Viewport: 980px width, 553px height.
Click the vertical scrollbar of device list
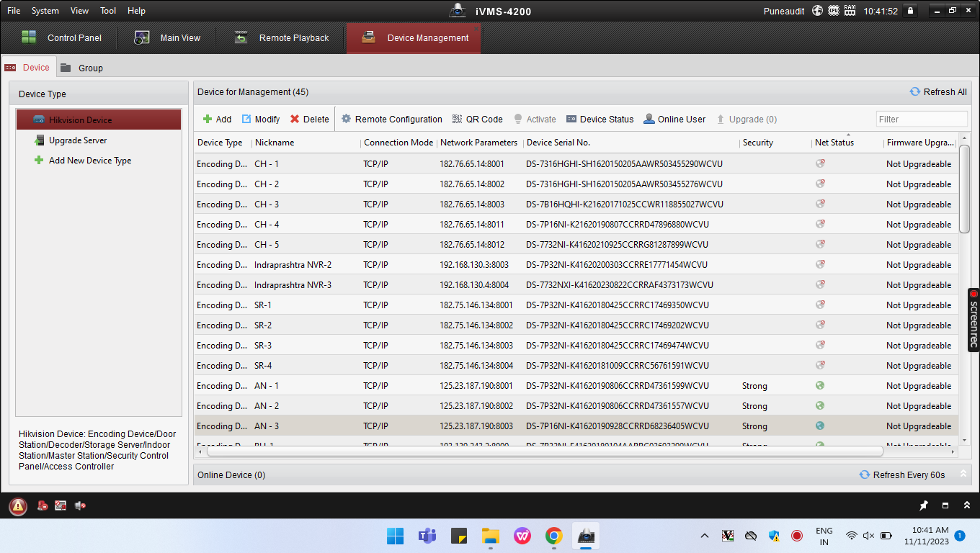(965, 189)
